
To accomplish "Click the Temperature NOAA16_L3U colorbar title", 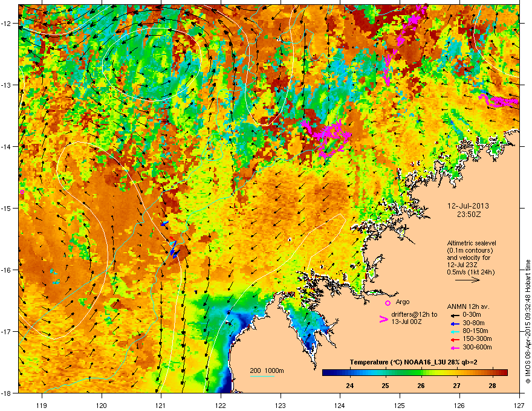I will 414,363.
